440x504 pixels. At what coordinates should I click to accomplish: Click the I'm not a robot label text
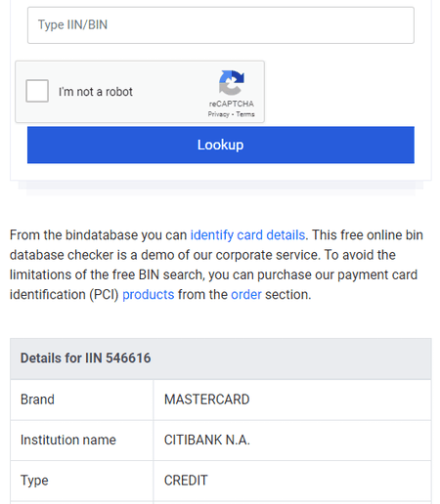[96, 92]
